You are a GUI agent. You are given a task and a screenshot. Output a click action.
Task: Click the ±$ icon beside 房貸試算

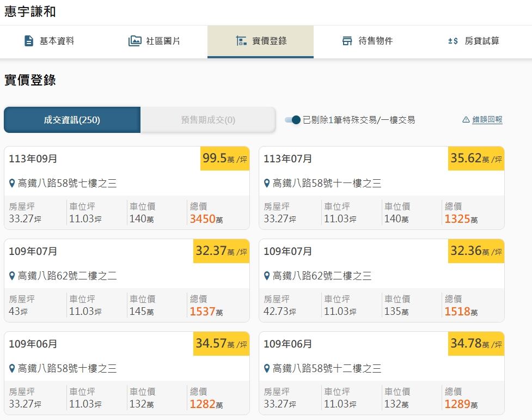tap(453, 41)
